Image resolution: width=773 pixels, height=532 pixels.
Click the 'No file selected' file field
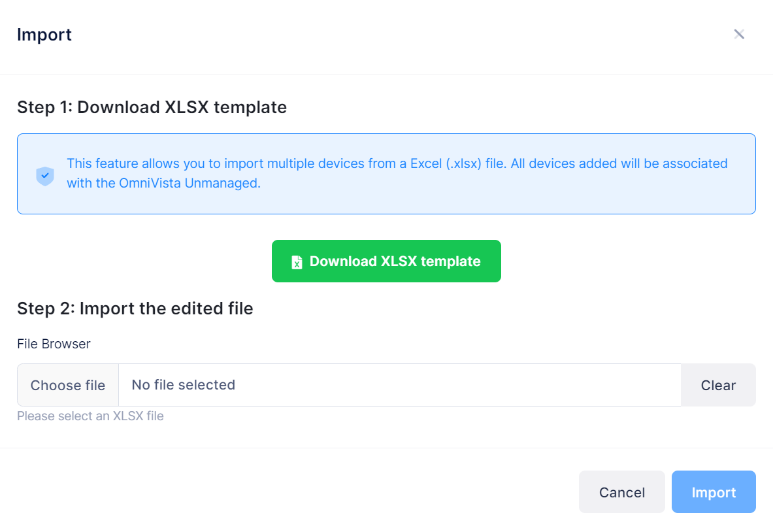[x=399, y=385]
